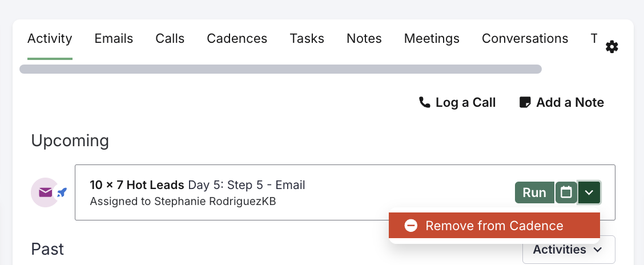Show the Tasks tab

pyautogui.click(x=307, y=39)
